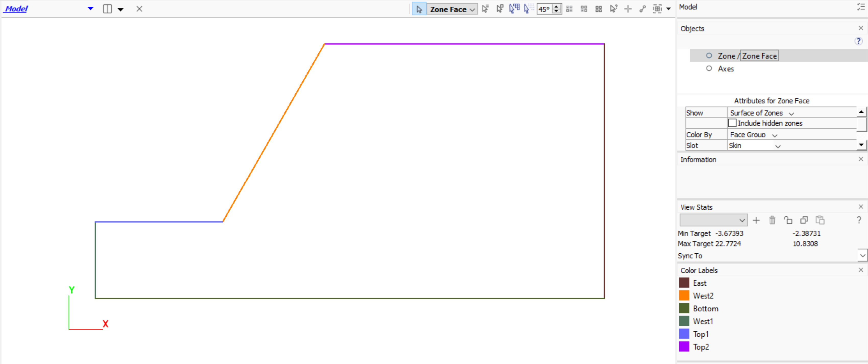The width and height of the screenshot is (868, 364).
Task: Click the distance measure tool
Action: (642, 9)
